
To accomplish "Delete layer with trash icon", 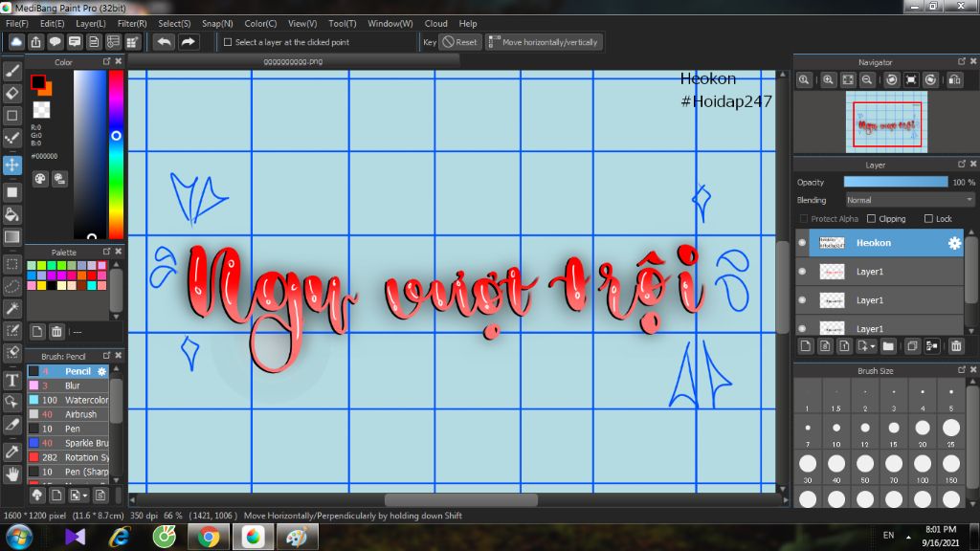I will 956,346.
